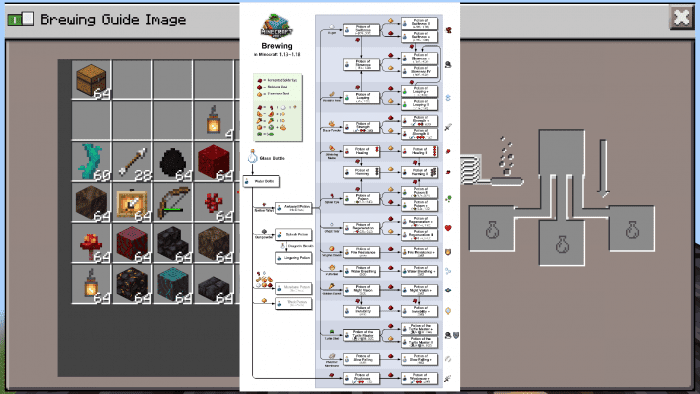Viewport: 700px width, 394px height.
Task: Close the brewing stand window
Action: (x=681, y=17)
